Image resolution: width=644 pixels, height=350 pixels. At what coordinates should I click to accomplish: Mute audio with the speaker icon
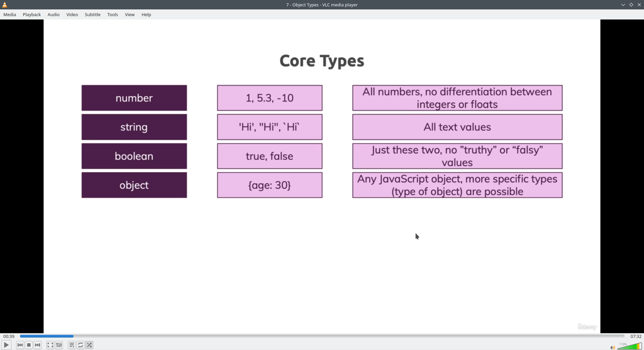[612, 347]
